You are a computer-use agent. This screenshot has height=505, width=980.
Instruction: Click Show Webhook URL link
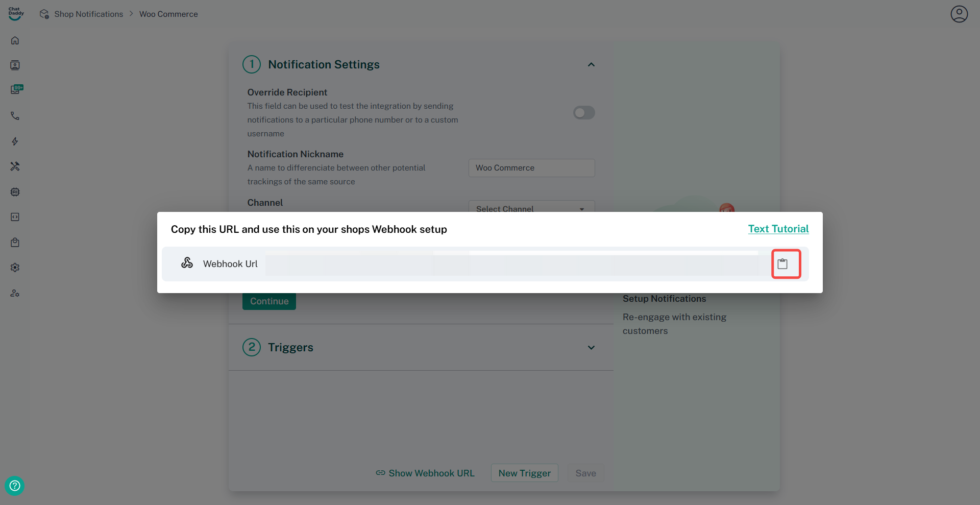point(425,473)
